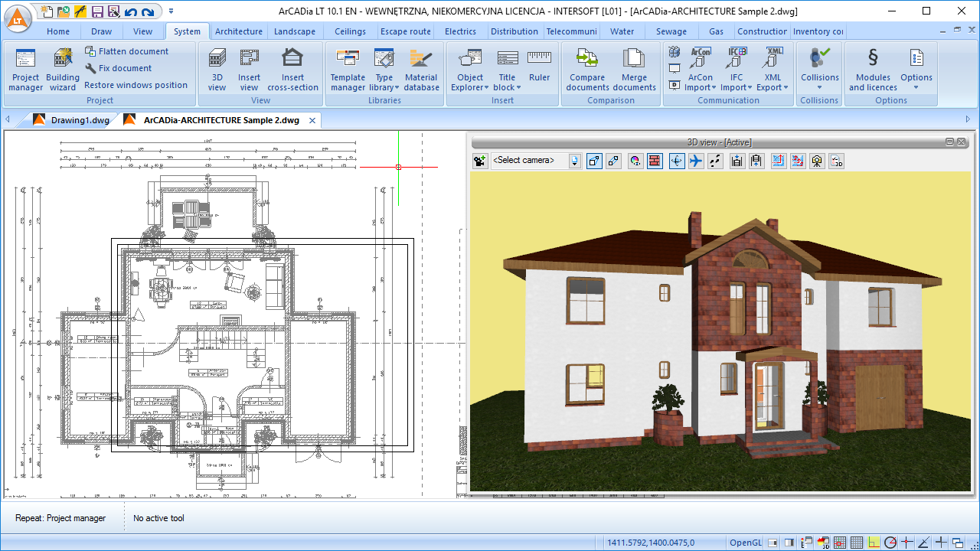Toggle brick texture display in 3D view

tap(655, 161)
